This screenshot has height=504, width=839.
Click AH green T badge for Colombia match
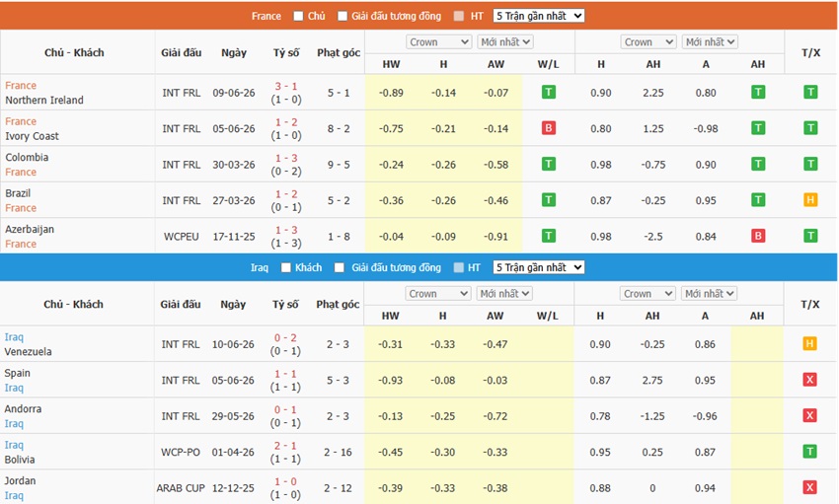point(758,164)
